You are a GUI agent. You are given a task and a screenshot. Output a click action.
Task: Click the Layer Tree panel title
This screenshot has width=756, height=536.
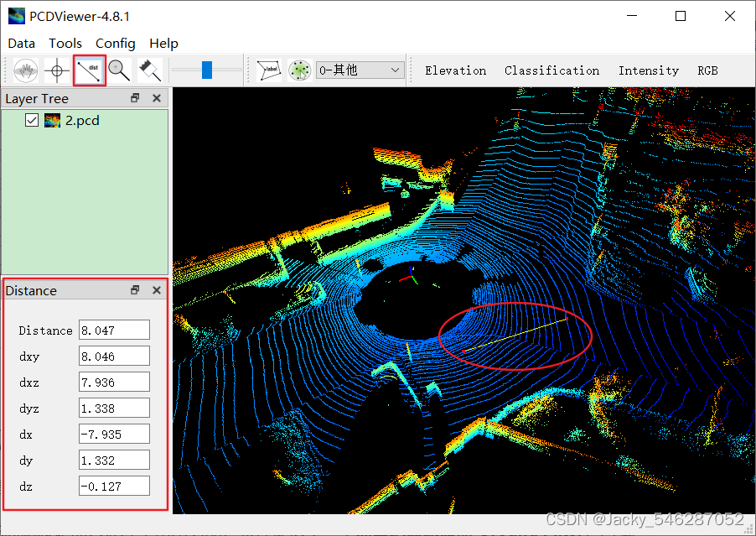pyautogui.click(x=37, y=98)
